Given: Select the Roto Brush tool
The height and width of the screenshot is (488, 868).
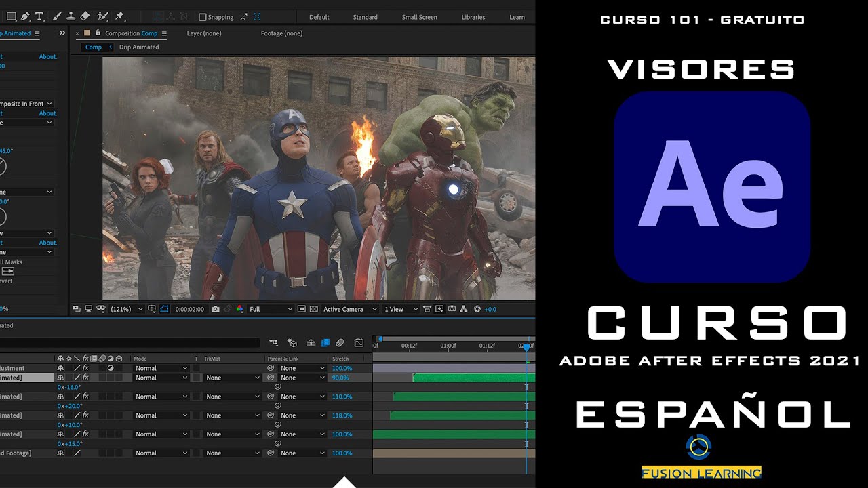Looking at the screenshot, I should tap(103, 16).
